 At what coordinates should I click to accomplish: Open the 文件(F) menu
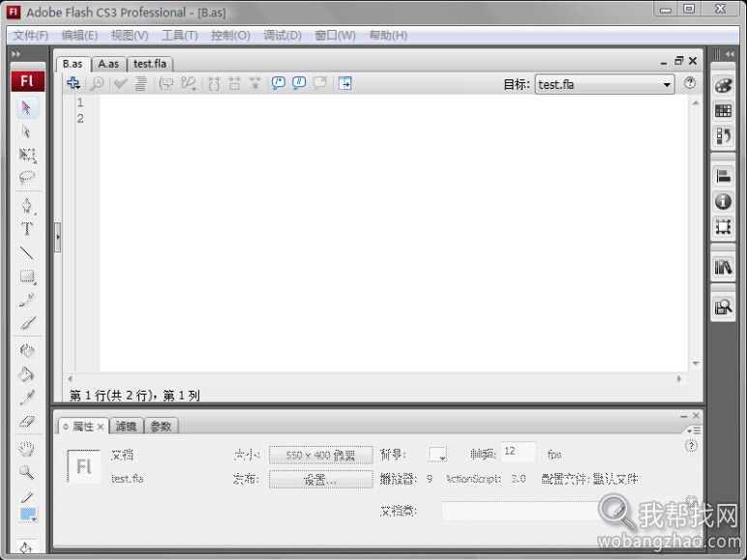31,35
